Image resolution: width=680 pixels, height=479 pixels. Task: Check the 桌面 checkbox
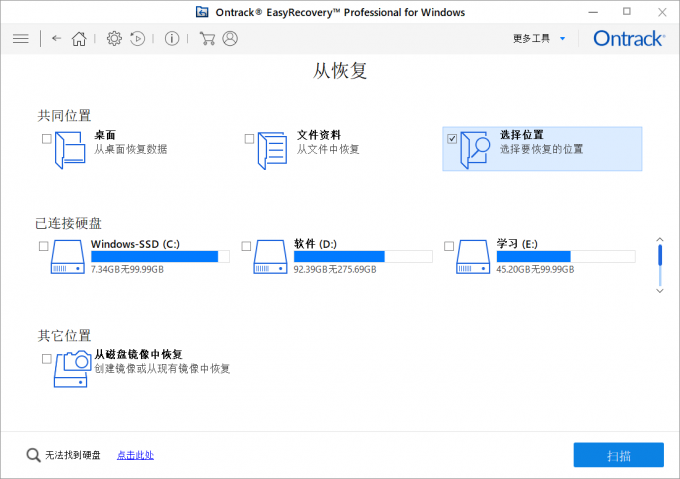coord(47,139)
